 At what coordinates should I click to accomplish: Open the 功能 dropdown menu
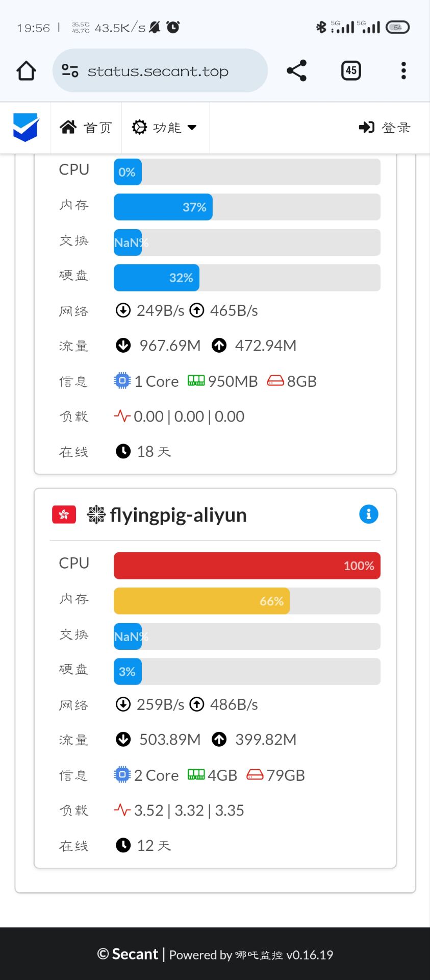[165, 128]
